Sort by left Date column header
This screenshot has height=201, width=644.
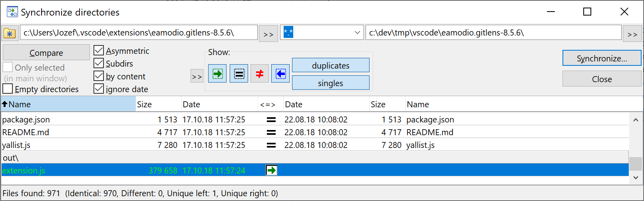point(219,104)
